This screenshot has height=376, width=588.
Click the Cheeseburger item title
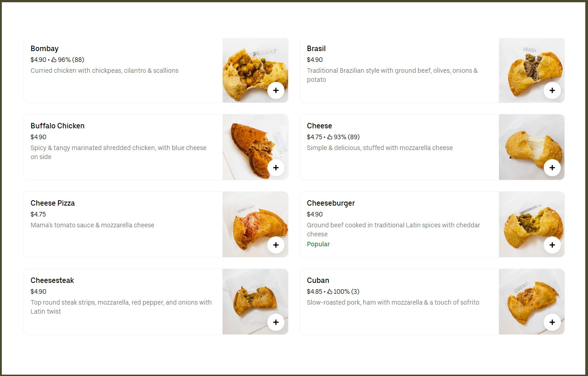point(331,203)
